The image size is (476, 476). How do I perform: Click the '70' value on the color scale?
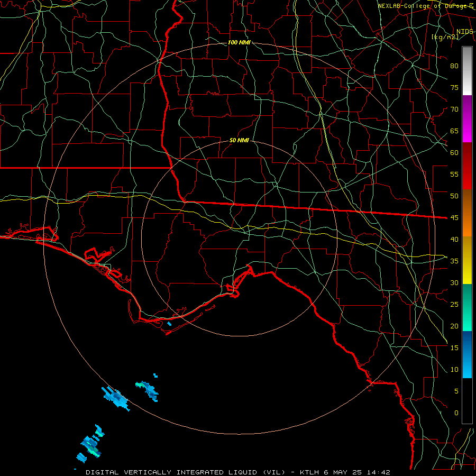click(454, 109)
